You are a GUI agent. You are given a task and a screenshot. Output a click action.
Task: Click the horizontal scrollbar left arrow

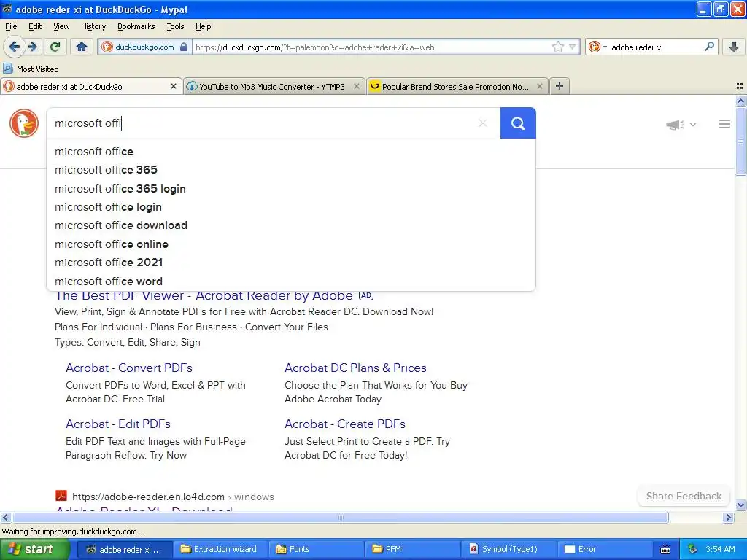pyautogui.click(x=5, y=517)
